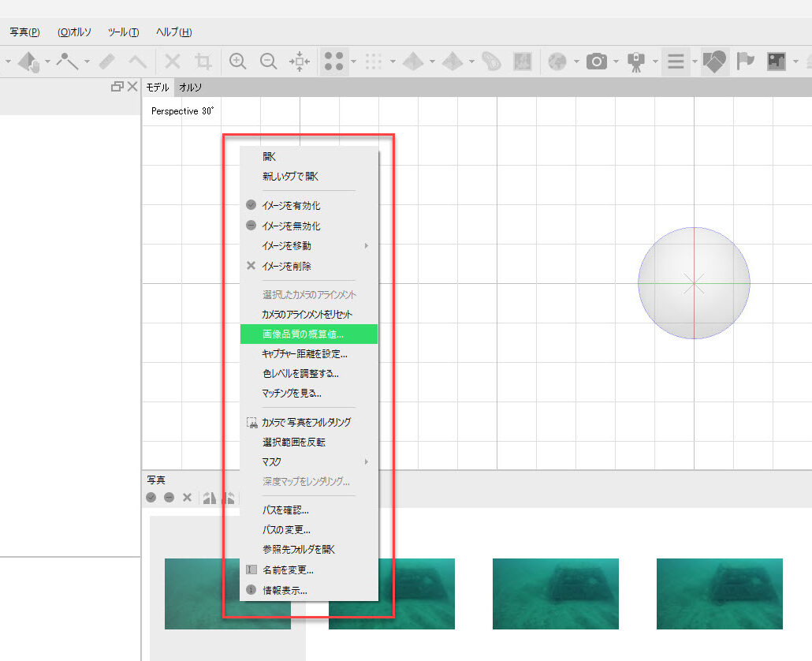This screenshot has height=661, width=812.
Task: Reset the view with the fit-to-center icon
Action: 300,62
